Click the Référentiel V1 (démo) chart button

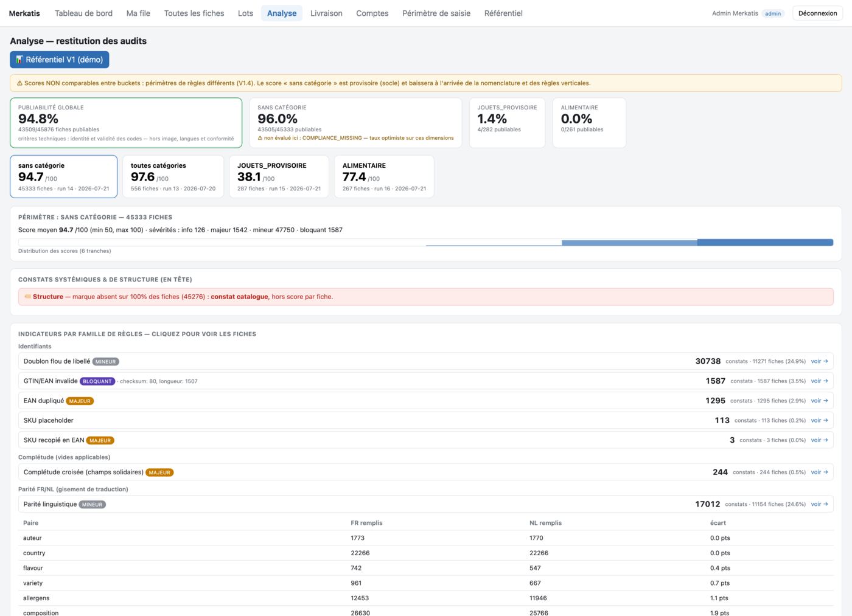click(x=60, y=60)
